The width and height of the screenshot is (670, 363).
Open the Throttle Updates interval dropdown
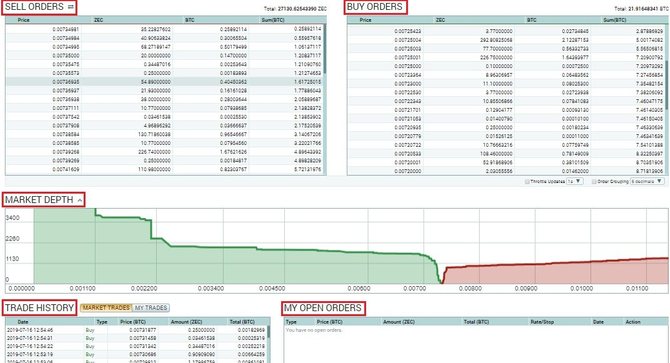(x=575, y=181)
